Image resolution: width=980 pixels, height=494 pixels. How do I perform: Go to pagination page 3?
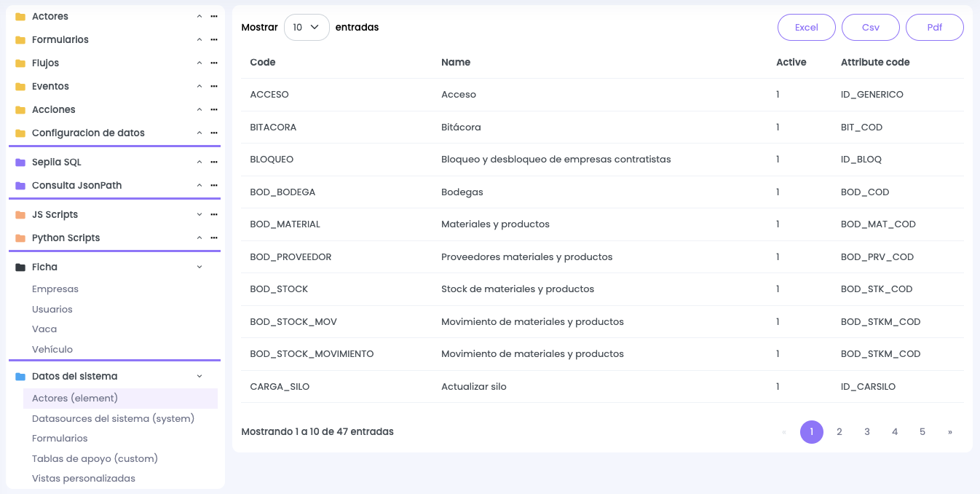tap(867, 432)
